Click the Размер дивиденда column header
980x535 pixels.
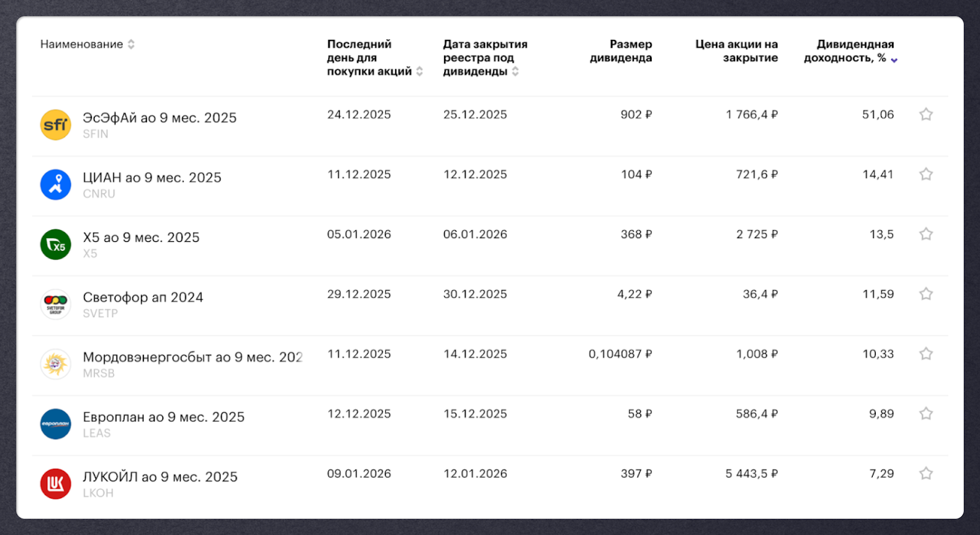[x=620, y=51]
